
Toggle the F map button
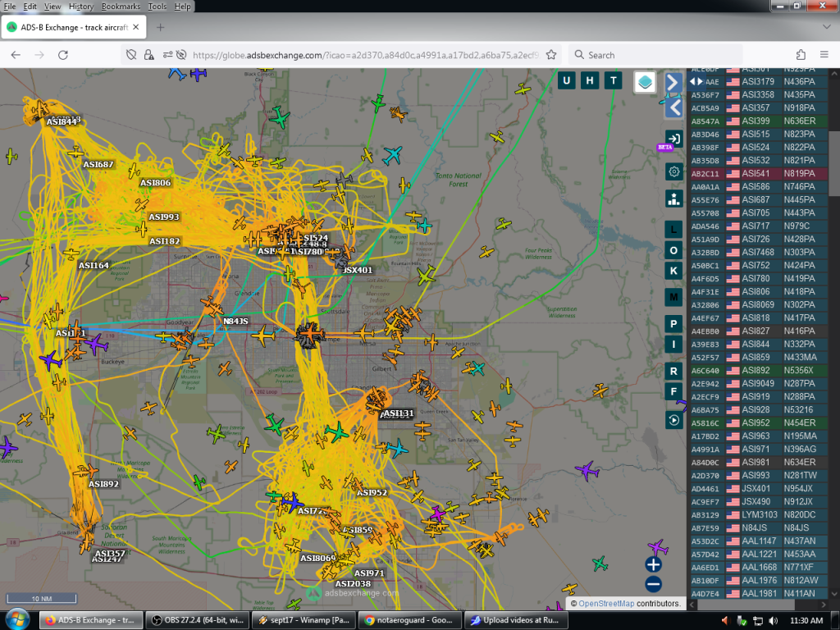(673, 391)
